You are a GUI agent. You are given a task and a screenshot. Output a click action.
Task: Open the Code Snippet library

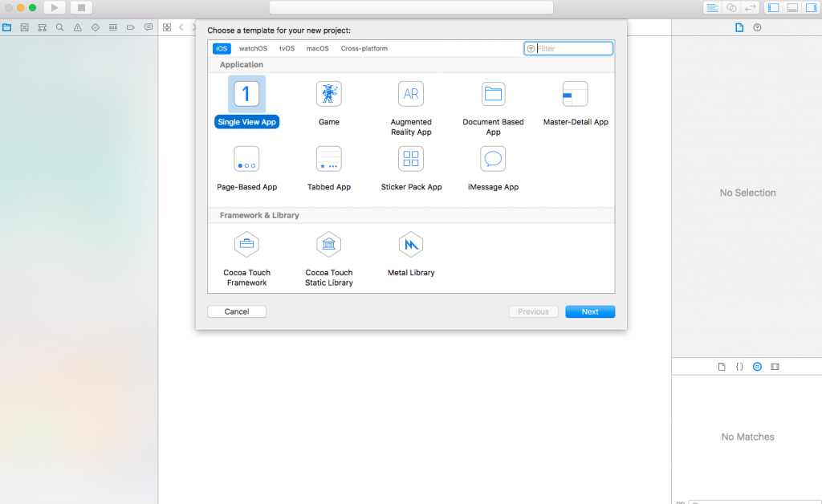pyautogui.click(x=739, y=367)
